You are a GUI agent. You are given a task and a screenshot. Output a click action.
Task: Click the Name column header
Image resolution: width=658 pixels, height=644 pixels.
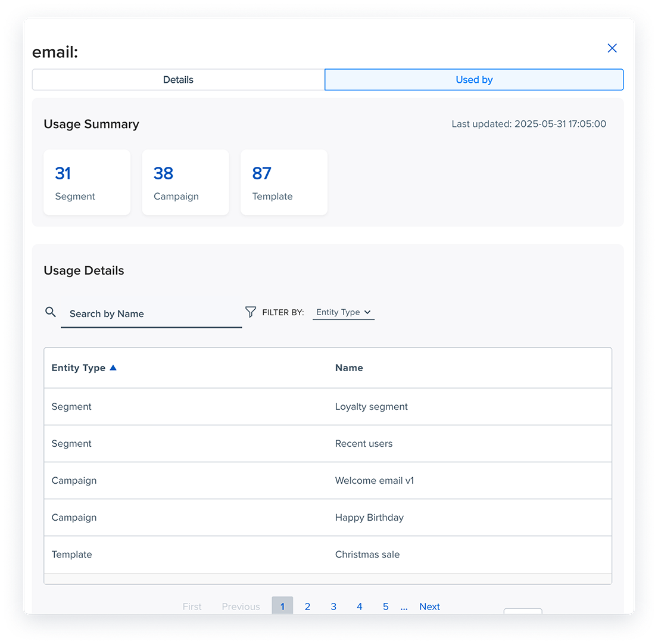349,368
